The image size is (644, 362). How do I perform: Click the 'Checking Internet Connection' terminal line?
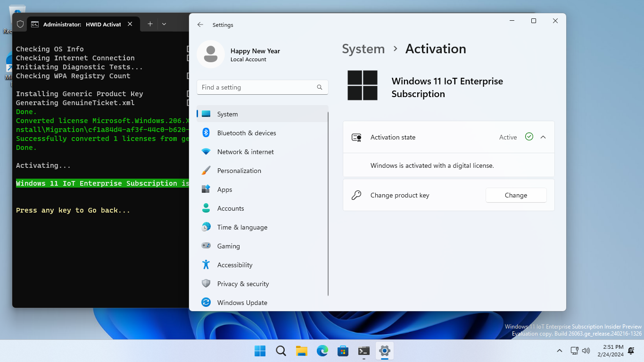click(75, 58)
